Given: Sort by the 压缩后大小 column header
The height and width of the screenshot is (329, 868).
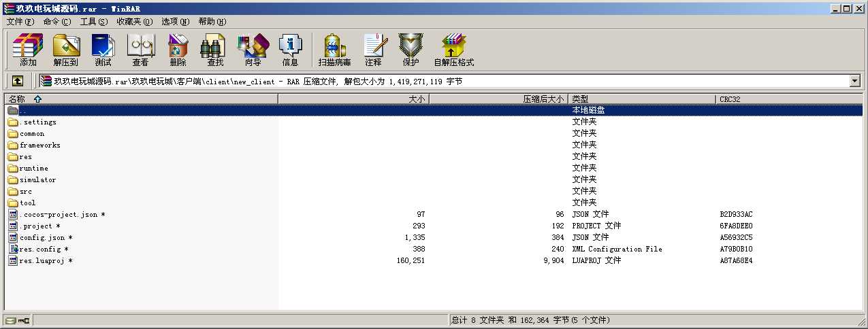Looking at the screenshot, I should coord(499,99).
